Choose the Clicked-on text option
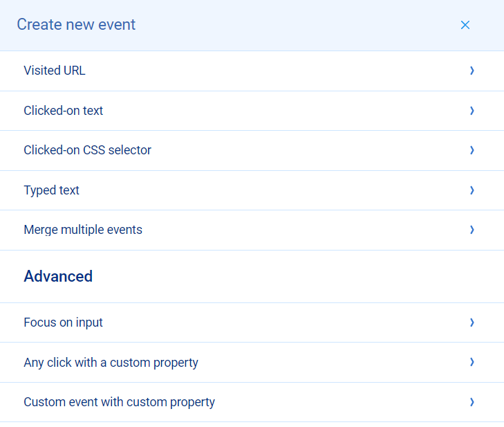 (64, 111)
